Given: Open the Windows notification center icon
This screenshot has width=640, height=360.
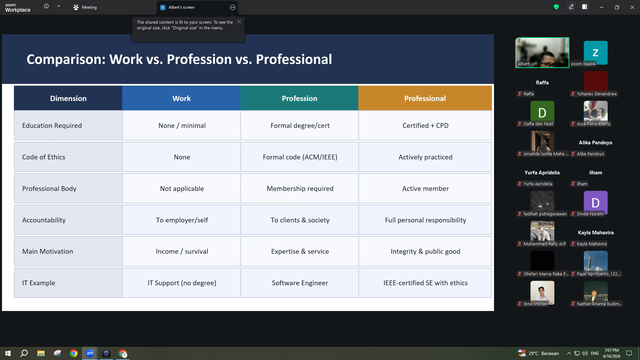Looking at the screenshot, I should 629,353.
